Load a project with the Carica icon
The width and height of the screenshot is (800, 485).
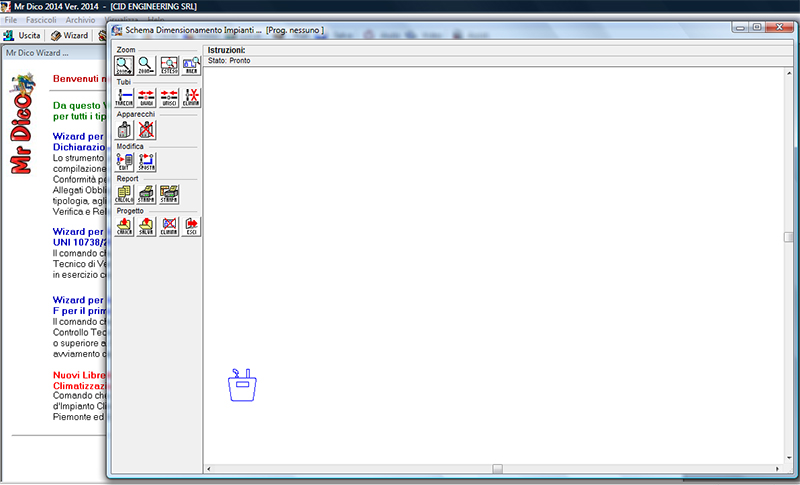(x=125, y=226)
